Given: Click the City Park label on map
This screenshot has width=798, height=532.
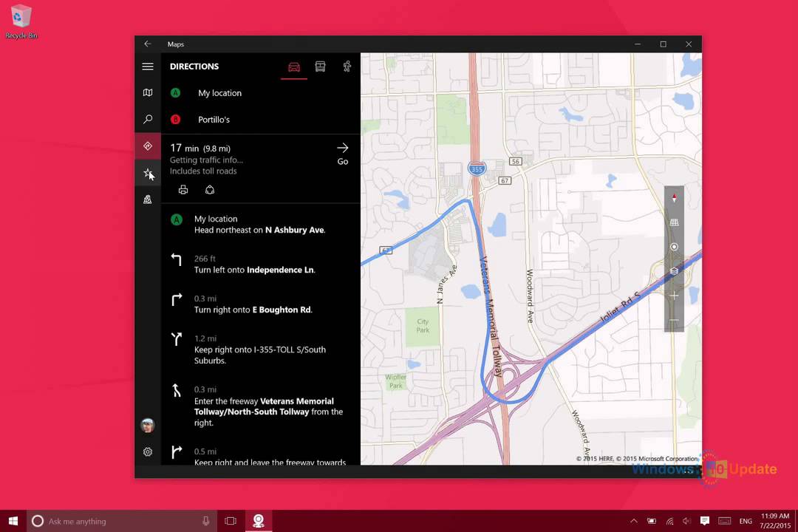Looking at the screenshot, I should [423, 326].
